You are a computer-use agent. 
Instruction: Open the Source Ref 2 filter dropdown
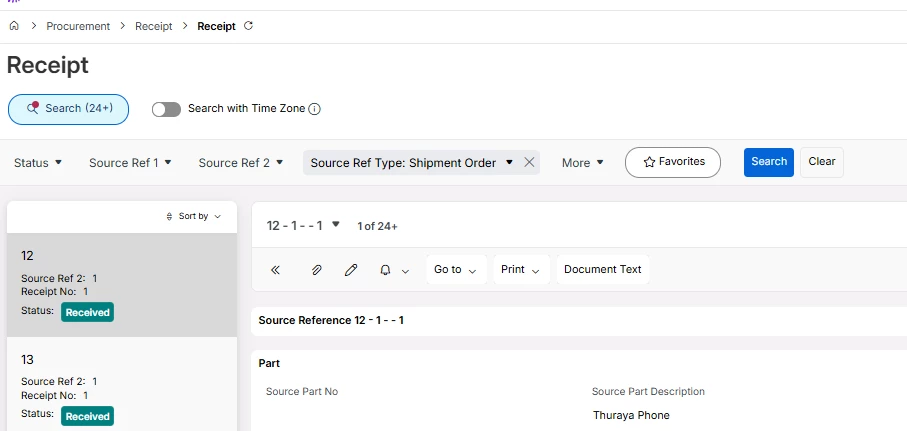[x=240, y=163]
